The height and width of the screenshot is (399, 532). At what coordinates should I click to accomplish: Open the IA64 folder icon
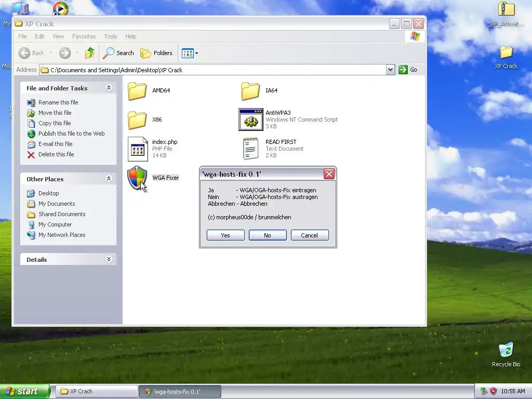(x=250, y=90)
